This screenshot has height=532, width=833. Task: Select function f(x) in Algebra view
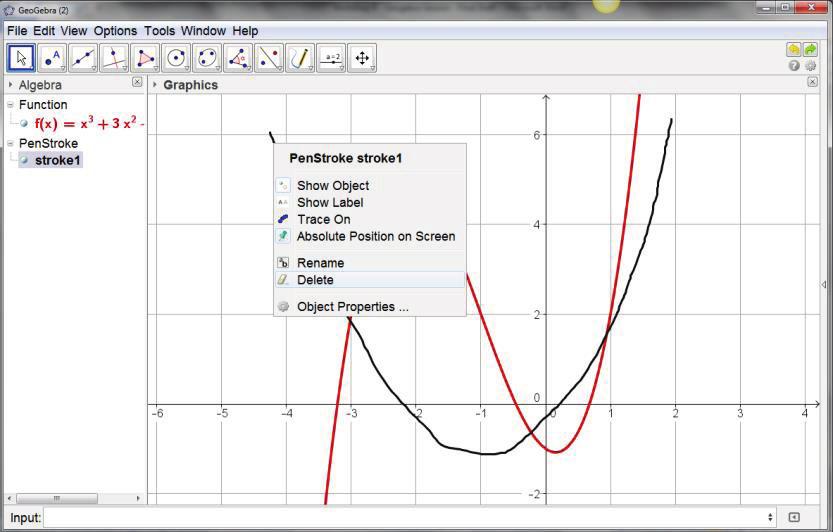click(x=89, y=123)
